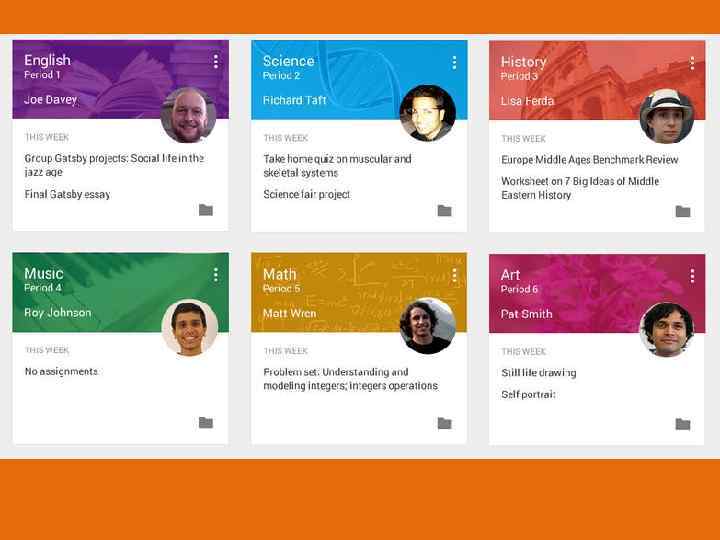Expand the options menu on Art card

point(692,276)
